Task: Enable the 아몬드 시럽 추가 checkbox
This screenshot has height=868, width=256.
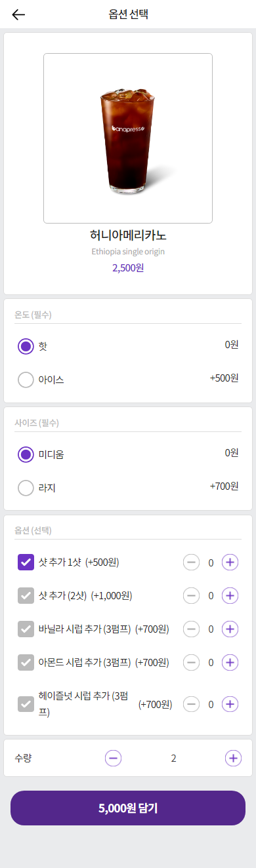Action: [26, 662]
